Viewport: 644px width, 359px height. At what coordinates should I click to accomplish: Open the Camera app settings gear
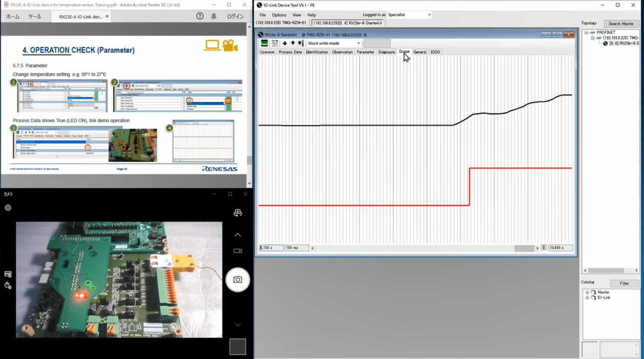(x=7, y=208)
